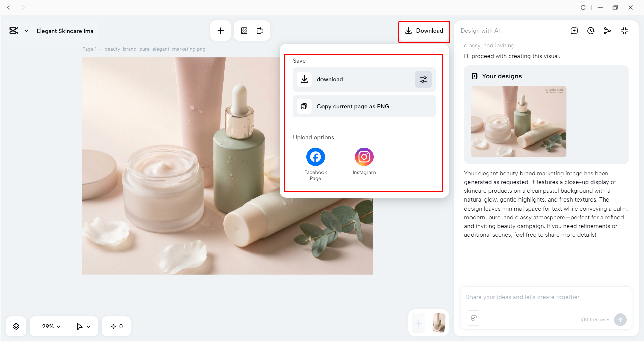Click the refresh icon in title bar

click(583, 7)
